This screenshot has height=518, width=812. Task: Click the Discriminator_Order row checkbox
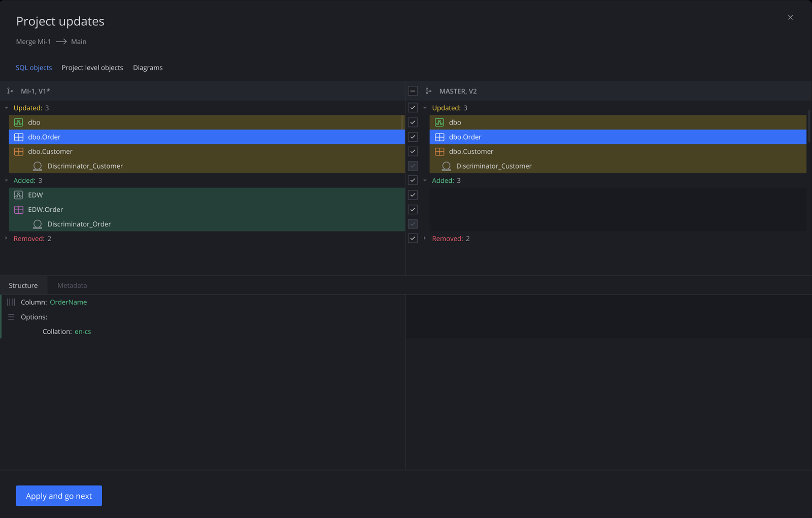[x=413, y=224]
